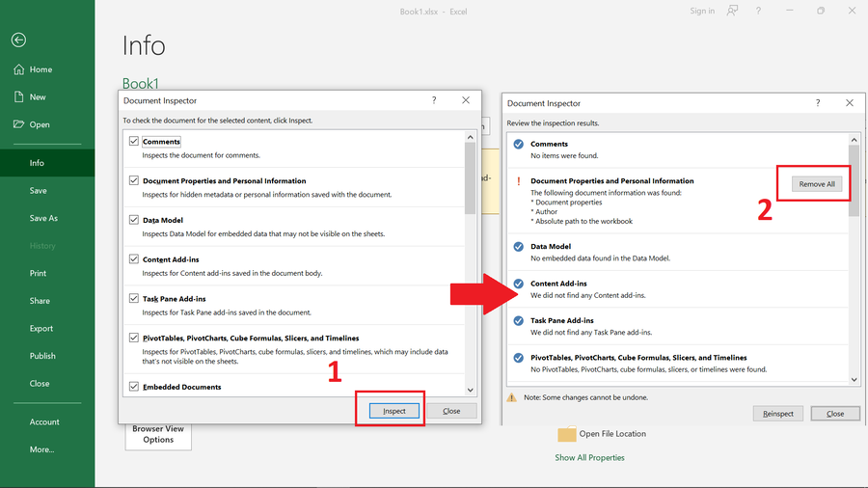Click the warning triangle icon near the note

coord(511,397)
